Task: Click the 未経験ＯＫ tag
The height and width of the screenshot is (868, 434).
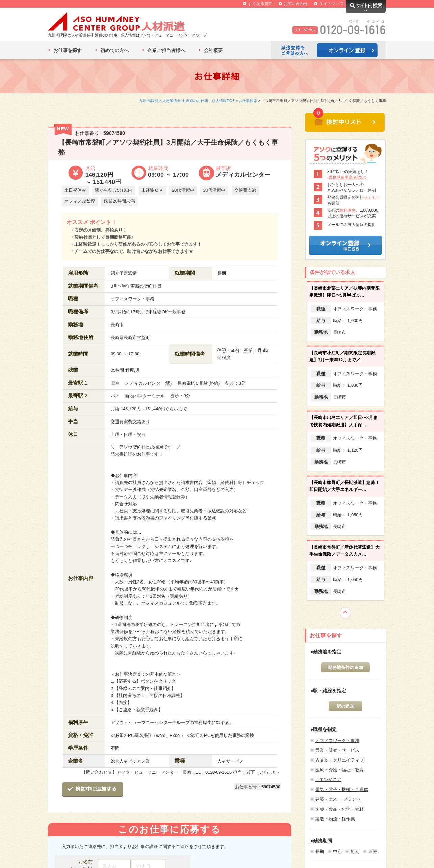Action: click(152, 190)
